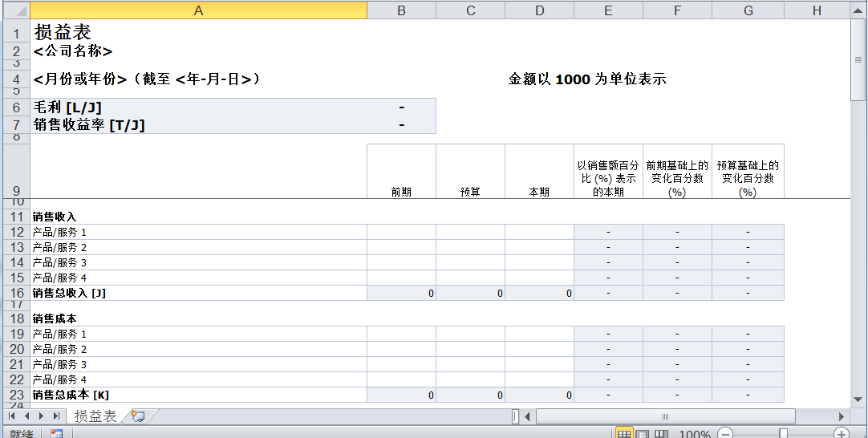
Task: Switch to Page Break Preview
Action: tap(661, 433)
